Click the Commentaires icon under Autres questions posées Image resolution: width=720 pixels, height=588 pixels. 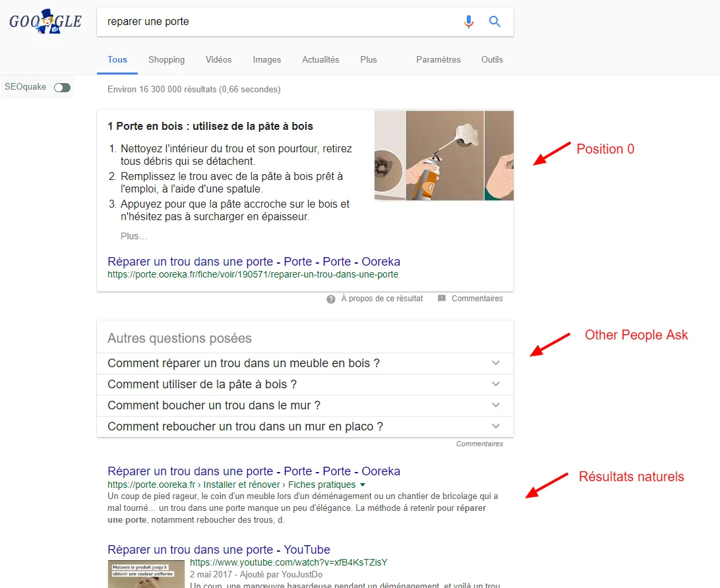(480, 444)
